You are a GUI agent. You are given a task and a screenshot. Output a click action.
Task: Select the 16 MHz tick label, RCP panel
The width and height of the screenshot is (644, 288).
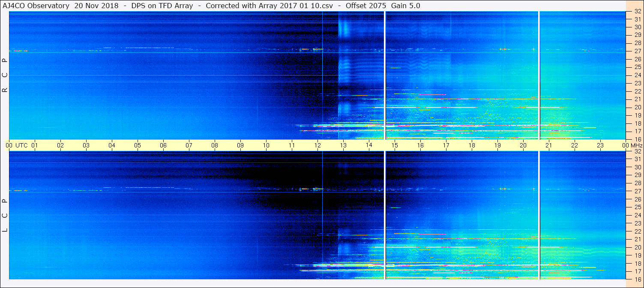click(637, 139)
